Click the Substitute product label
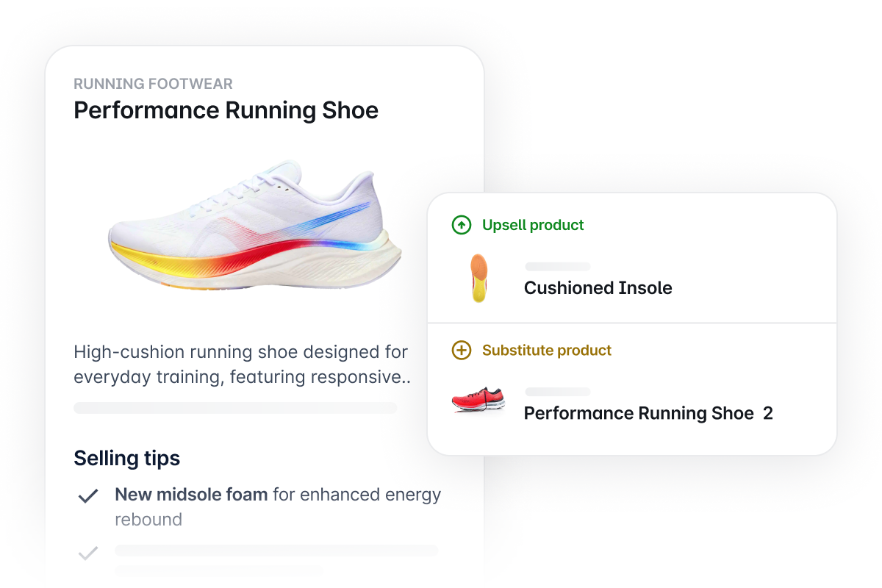882x588 pixels. [x=546, y=350]
